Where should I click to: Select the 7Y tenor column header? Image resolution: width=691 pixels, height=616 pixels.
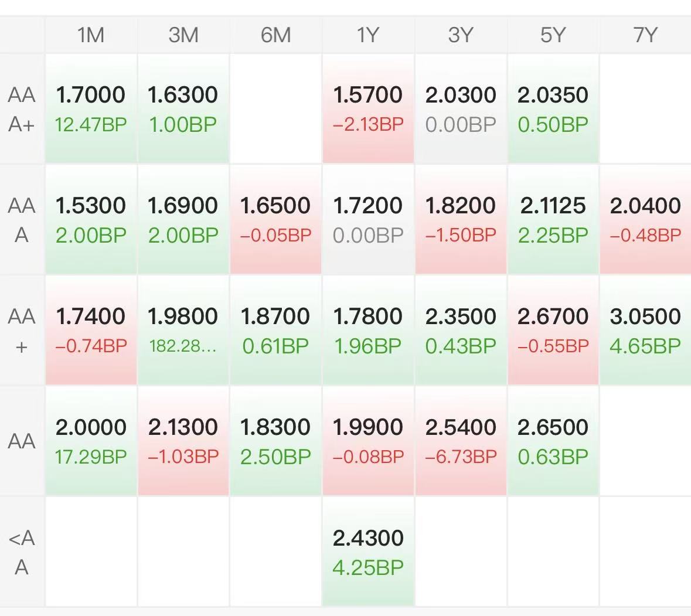pyautogui.click(x=645, y=35)
